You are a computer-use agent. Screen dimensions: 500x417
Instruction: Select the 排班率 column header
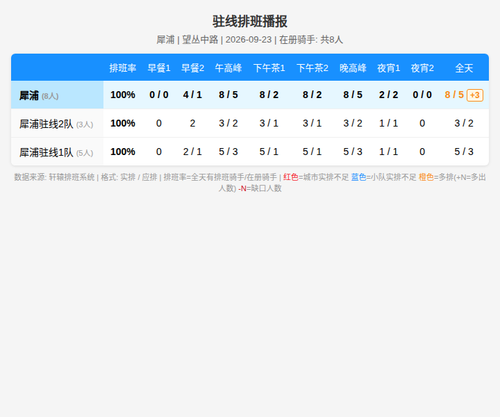click(x=123, y=68)
